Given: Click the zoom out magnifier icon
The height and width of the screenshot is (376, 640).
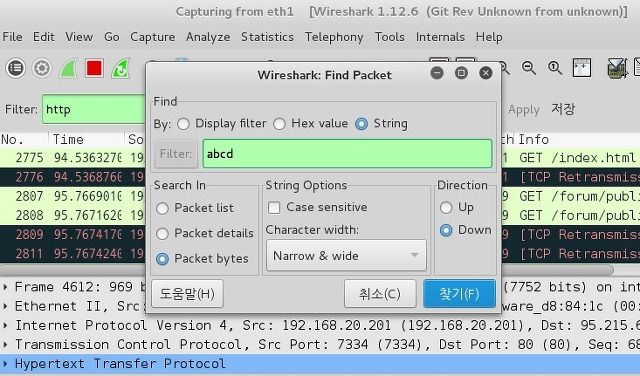Looking at the screenshot, I should tap(529, 68).
